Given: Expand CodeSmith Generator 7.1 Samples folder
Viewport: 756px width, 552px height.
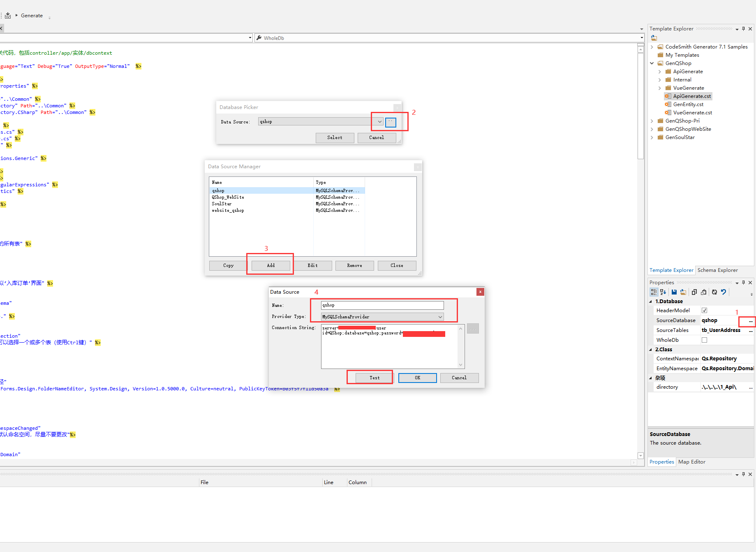Looking at the screenshot, I should [x=652, y=47].
